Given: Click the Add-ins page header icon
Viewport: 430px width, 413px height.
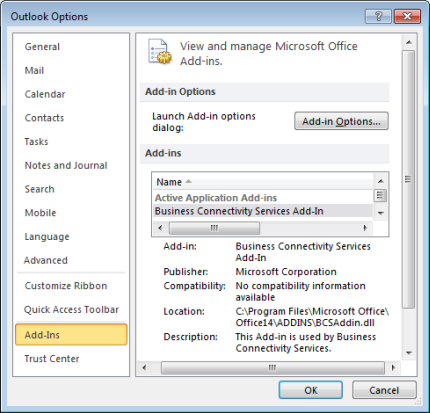Looking at the screenshot, I should [159, 52].
